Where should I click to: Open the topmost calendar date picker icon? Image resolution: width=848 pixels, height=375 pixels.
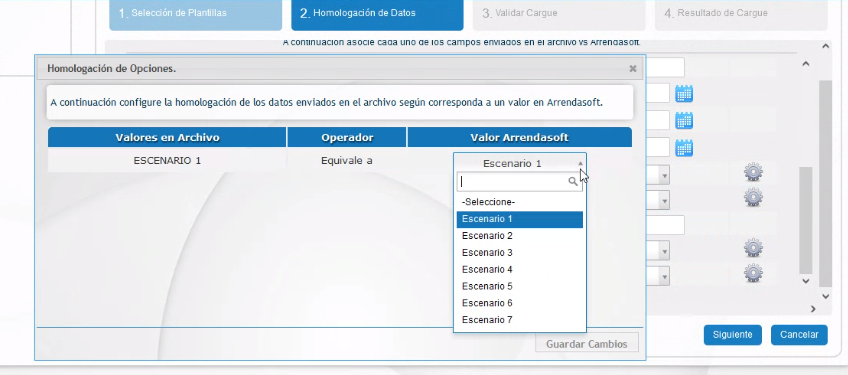click(x=684, y=94)
